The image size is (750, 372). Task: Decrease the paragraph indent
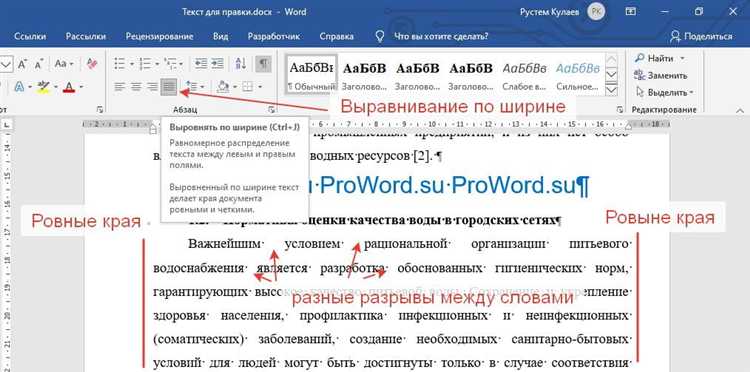coord(201,64)
